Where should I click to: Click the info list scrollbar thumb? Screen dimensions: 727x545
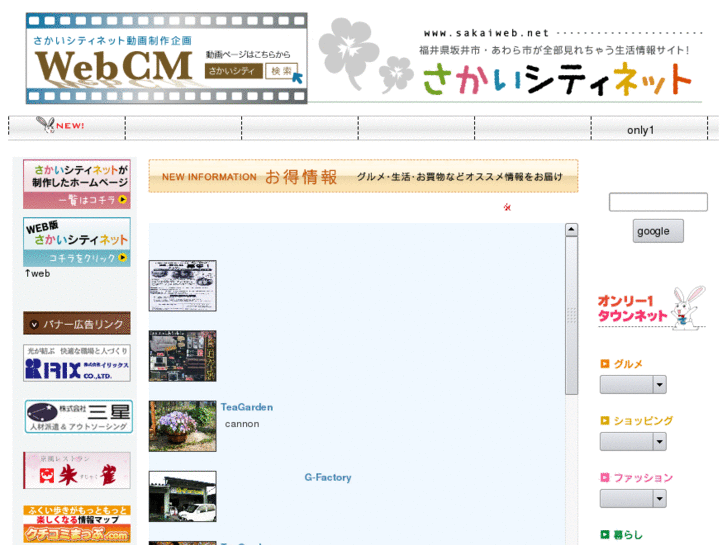571,315
